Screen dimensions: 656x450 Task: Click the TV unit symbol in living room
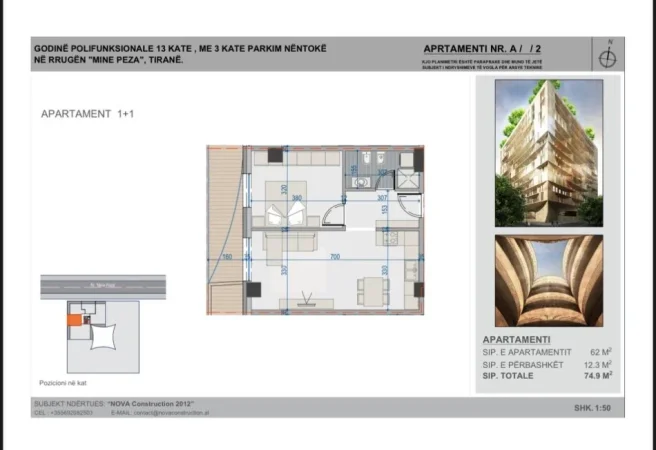point(307,303)
